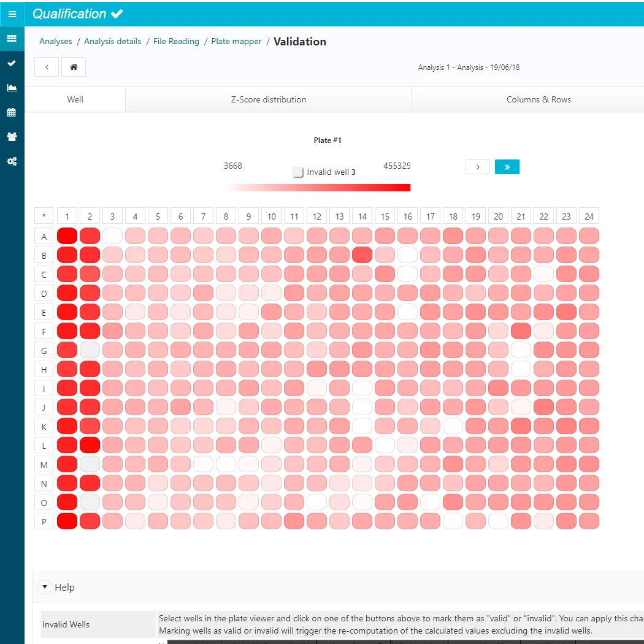Select row H header
Screen dimensions: 644x644
click(44, 369)
